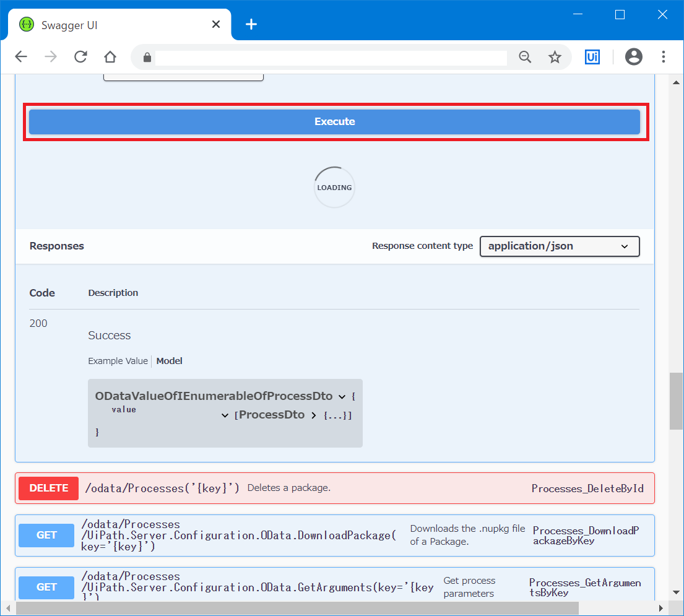Click the zoom magnifier icon in address bar
The height and width of the screenshot is (616, 684).
pyautogui.click(x=525, y=57)
